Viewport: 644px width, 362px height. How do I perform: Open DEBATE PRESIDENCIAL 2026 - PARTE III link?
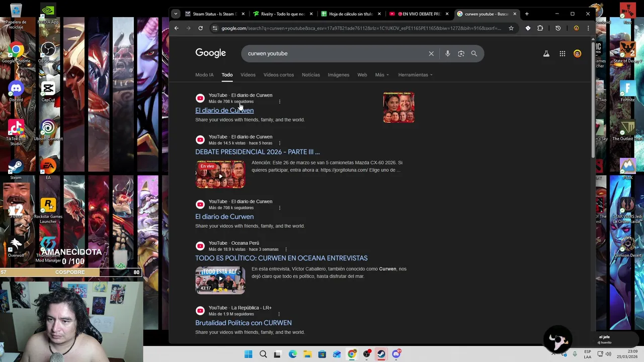point(258,152)
